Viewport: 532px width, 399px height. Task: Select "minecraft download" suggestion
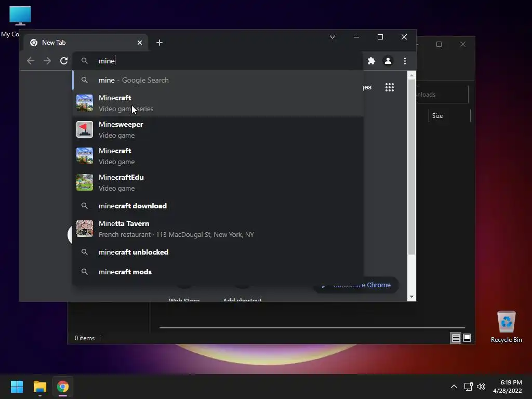click(x=218, y=206)
